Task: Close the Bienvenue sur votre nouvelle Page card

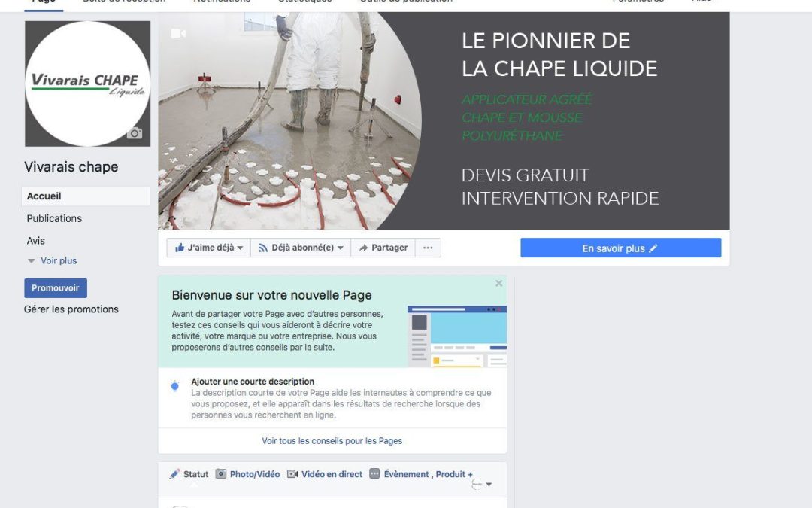Action: click(498, 284)
